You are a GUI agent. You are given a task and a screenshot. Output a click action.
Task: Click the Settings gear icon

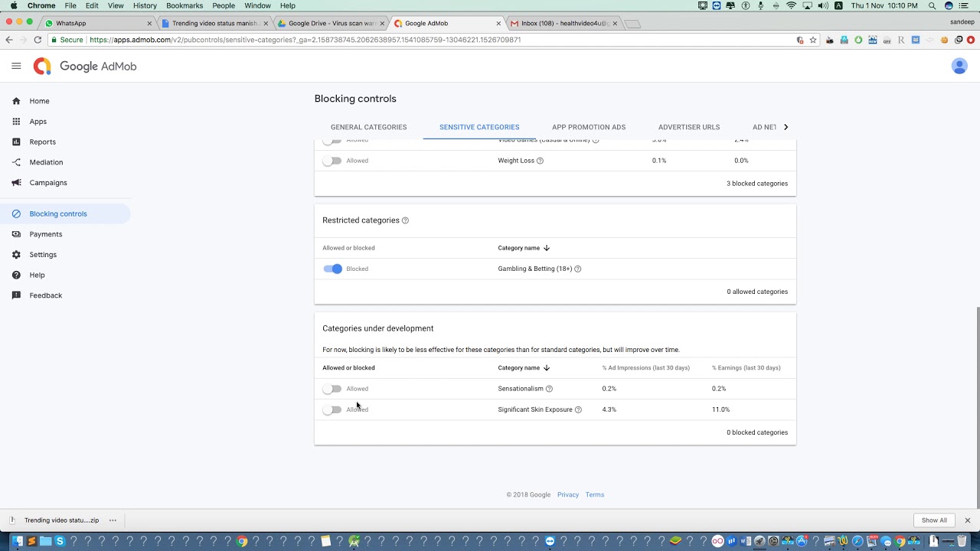point(16,254)
